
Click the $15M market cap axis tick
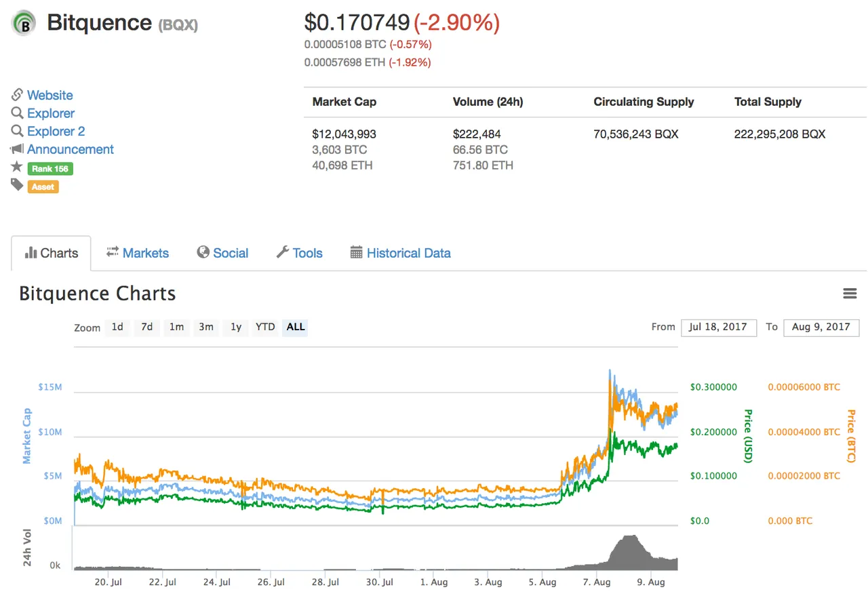(x=50, y=388)
